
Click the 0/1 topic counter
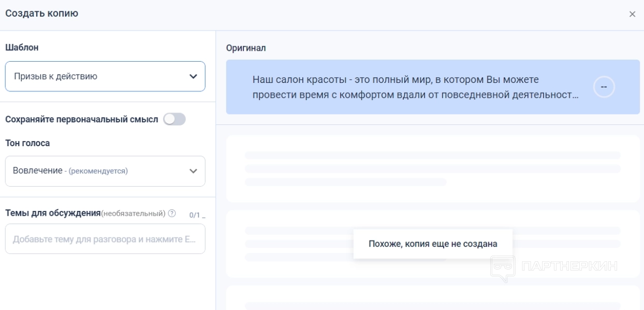click(x=195, y=215)
